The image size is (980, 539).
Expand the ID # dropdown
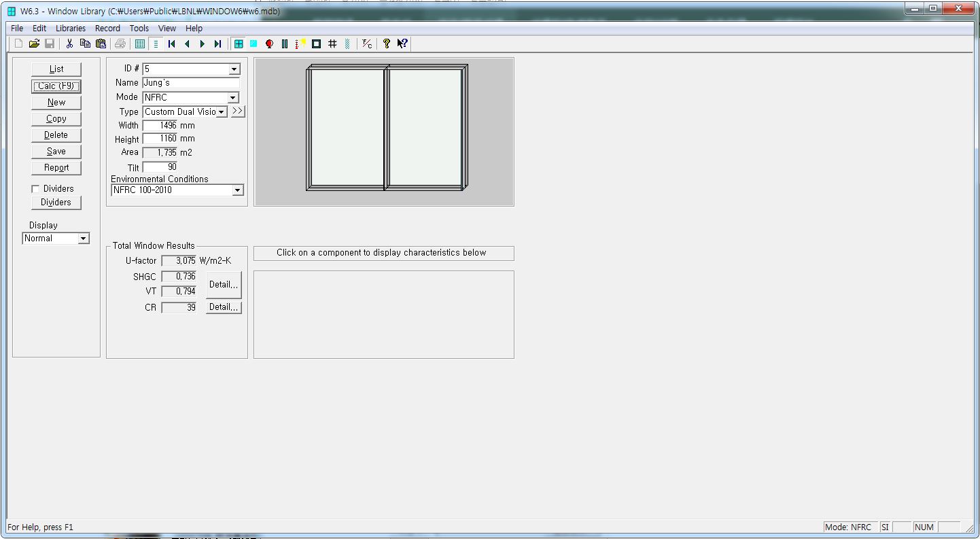234,69
